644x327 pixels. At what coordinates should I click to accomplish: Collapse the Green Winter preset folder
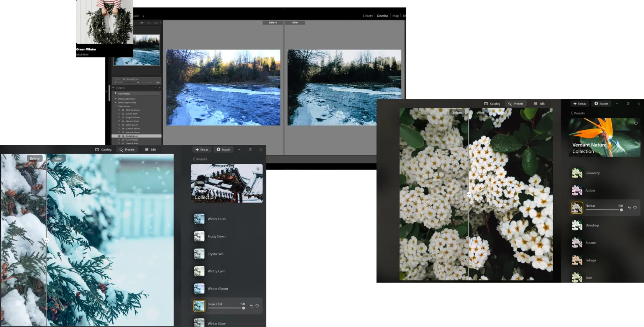click(116, 106)
